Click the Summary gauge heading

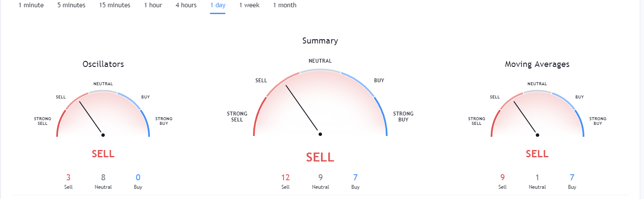320,41
